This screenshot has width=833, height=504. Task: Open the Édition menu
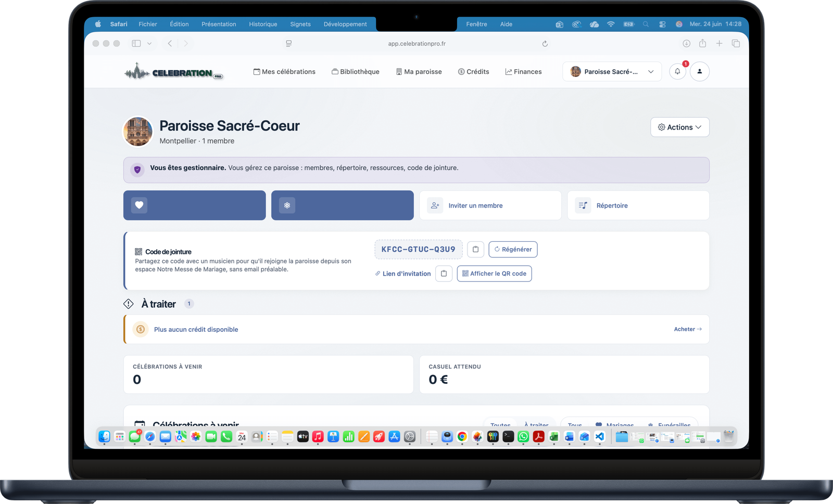(179, 24)
